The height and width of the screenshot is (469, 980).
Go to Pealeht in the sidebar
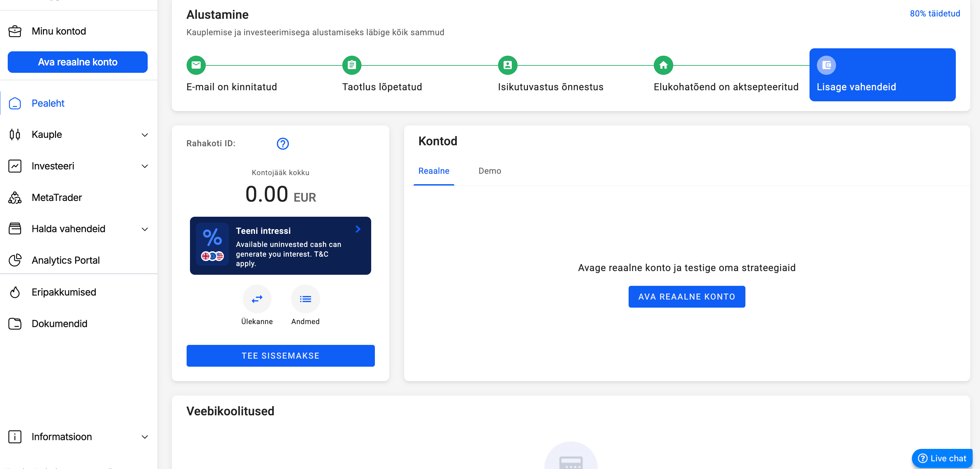pyautogui.click(x=79, y=103)
